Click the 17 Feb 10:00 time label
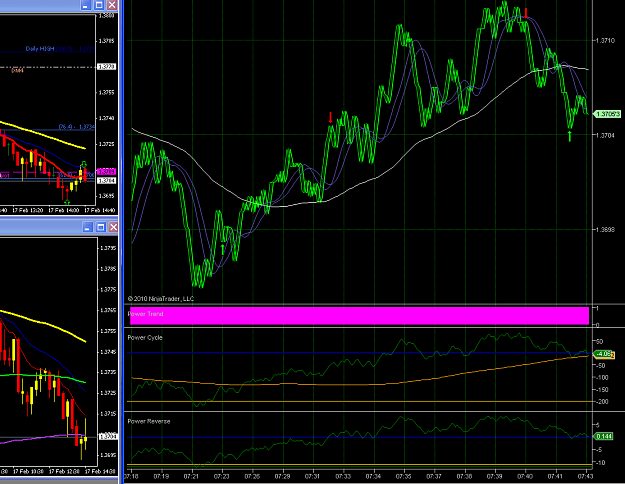The height and width of the screenshot is (484, 625). 28,471
